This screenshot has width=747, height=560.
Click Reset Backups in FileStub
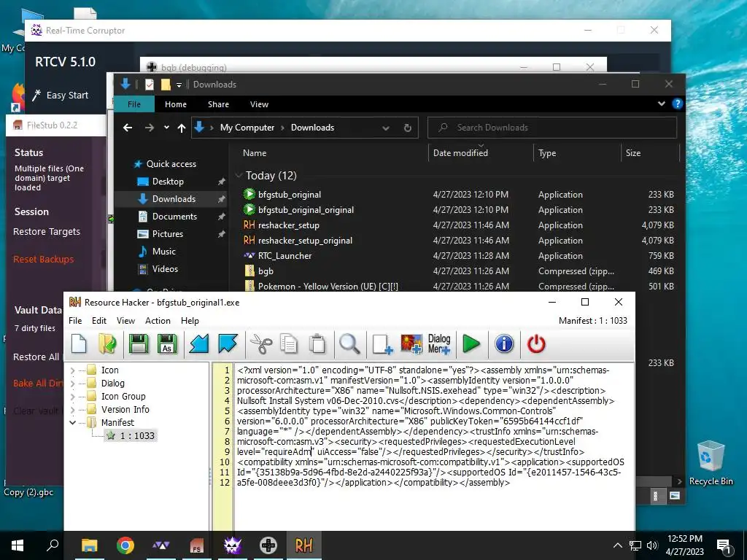pyautogui.click(x=43, y=260)
